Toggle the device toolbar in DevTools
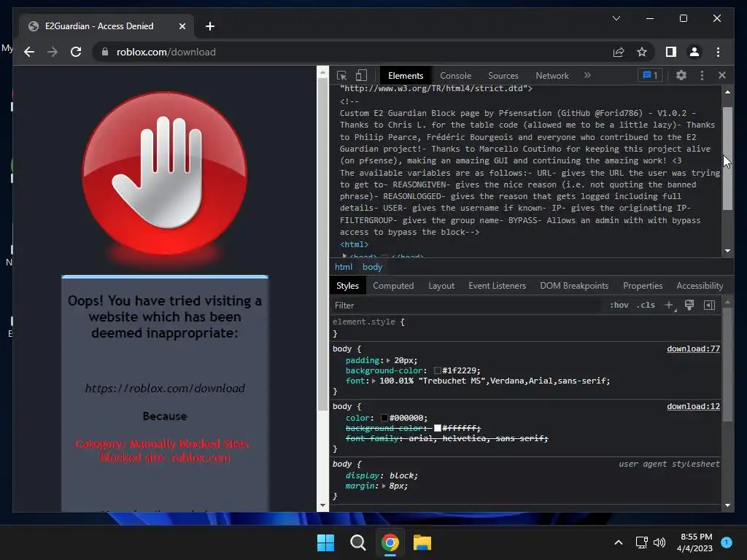The height and width of the screenshot is (560, 747). coord(362,75)
